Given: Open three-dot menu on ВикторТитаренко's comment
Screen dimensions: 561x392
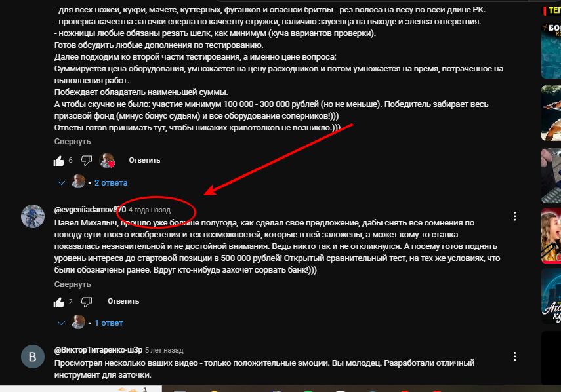Looking at the screenshot, I should tap(514, 356).
